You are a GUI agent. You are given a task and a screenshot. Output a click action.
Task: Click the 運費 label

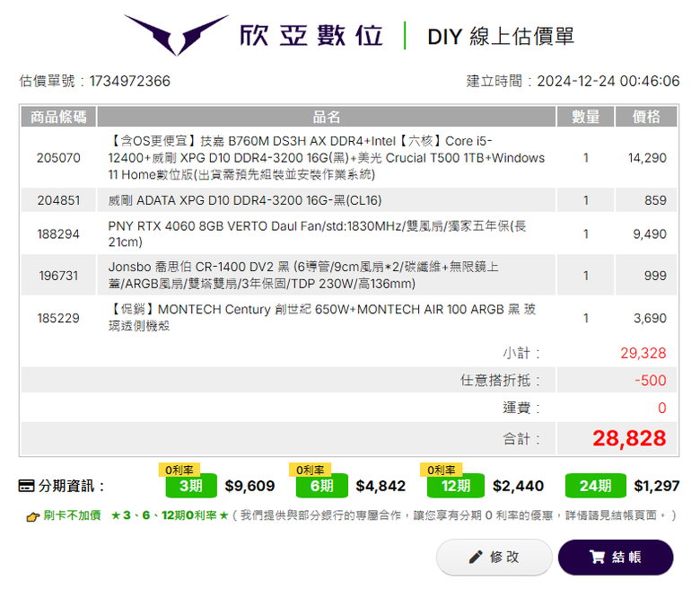521,408
